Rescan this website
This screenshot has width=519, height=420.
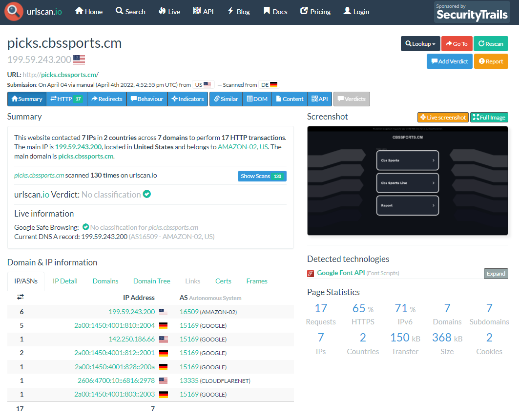click(x=491, y=43)
